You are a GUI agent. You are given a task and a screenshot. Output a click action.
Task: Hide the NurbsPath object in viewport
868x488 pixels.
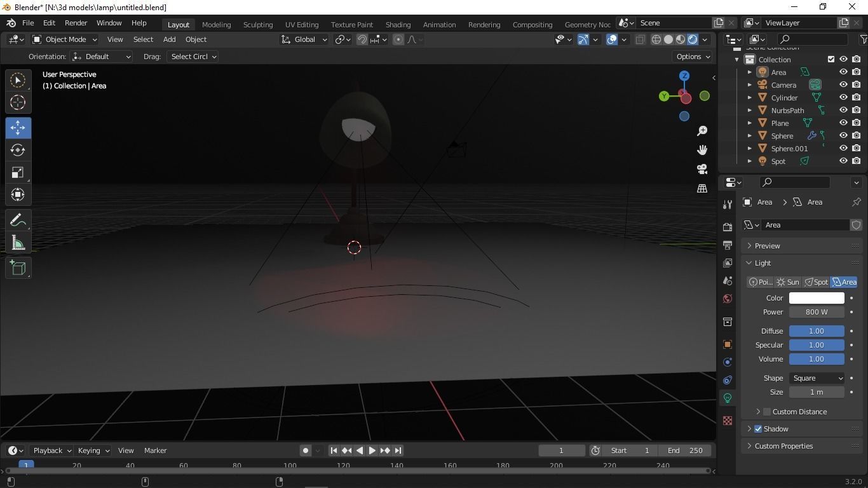click(x=843, y=110)
